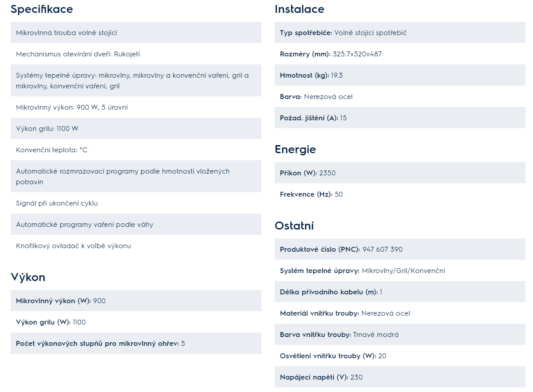Image resolution: width=533 pixels, height=392 pixels.
Task: Select the Mechanismus otevírání dveří row
Action: point(136,54)
